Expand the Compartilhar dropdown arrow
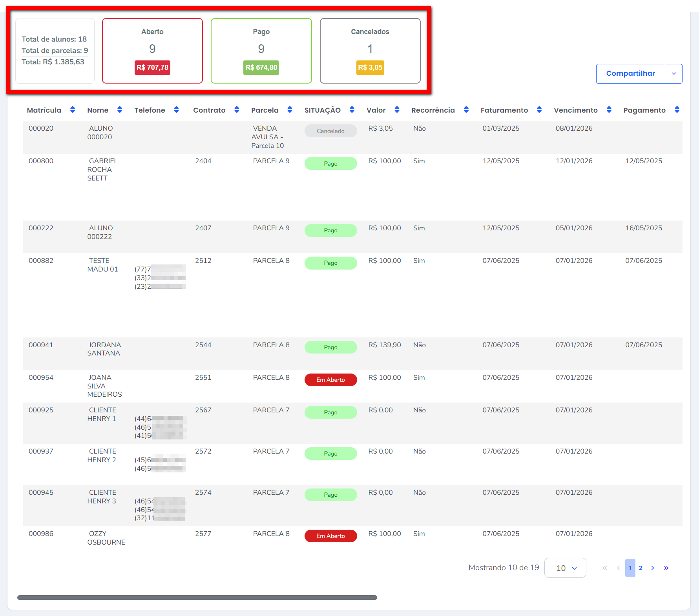The height and width of the screenshot is (616, 699). [x=674, y=74]
